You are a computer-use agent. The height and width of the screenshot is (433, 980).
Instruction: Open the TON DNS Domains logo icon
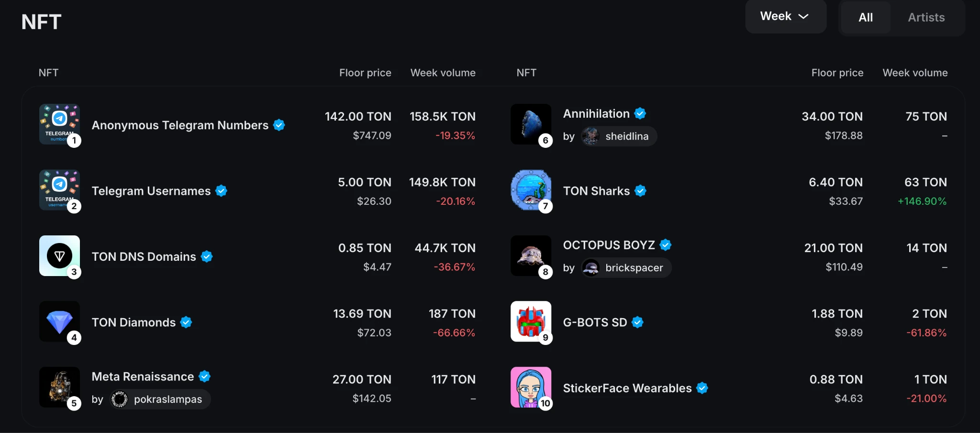point(59,255)
